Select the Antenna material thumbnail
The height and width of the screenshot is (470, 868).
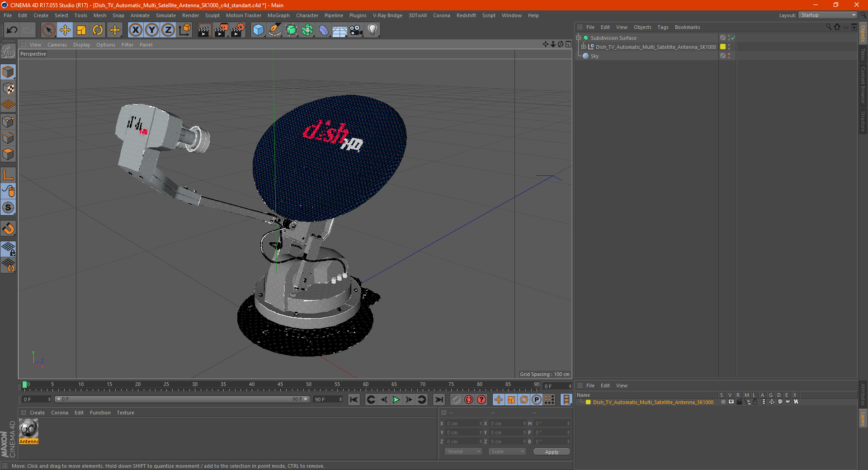[29, 428]
